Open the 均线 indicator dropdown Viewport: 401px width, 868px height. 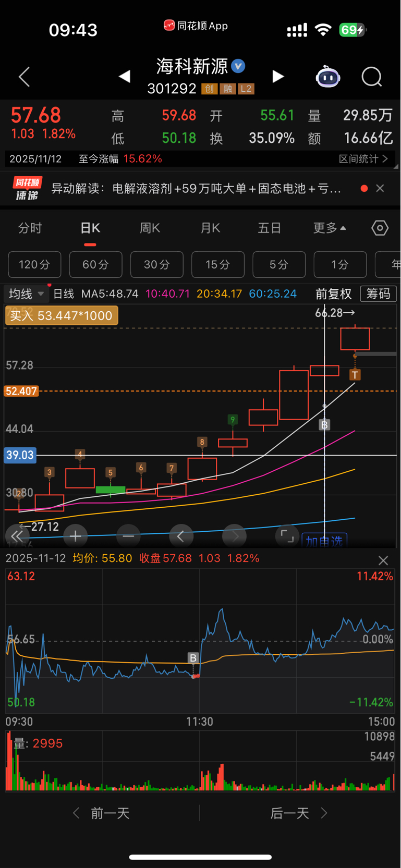[x=26, y=294]
